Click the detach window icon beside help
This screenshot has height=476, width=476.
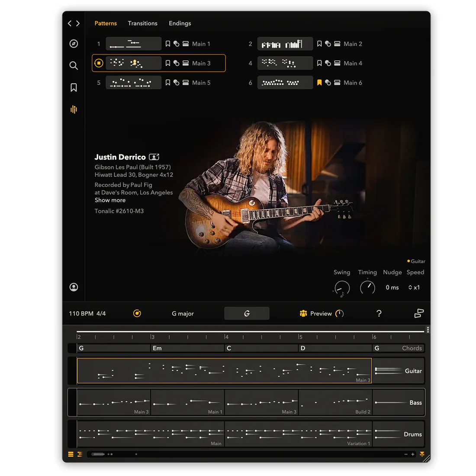[x=419, y=313]
